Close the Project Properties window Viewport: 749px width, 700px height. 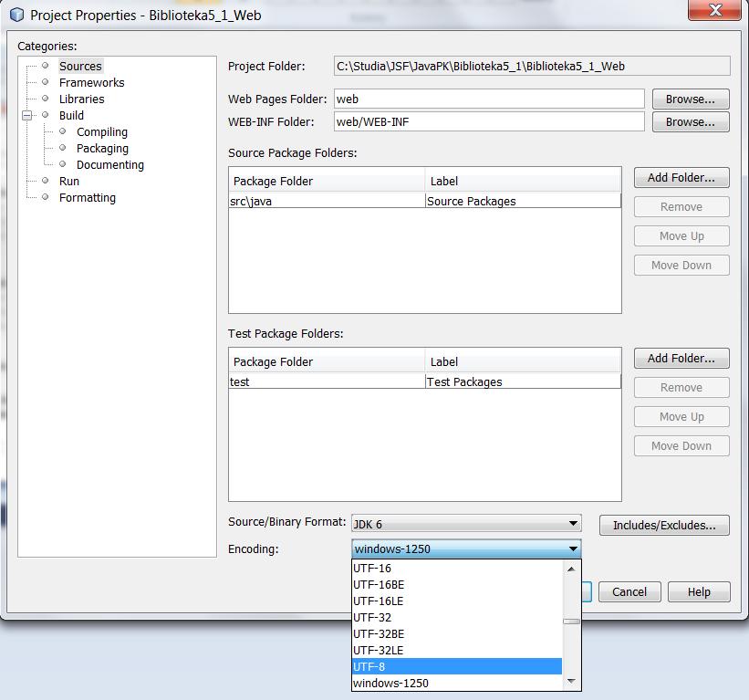[x=714, y=9]
